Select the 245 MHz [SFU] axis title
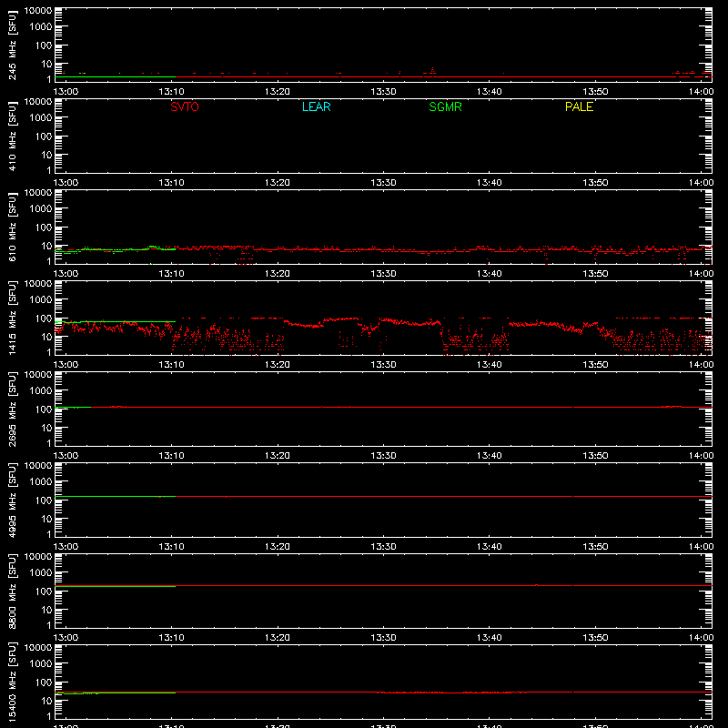Screen dimensions: 728x728 (12, 45)
